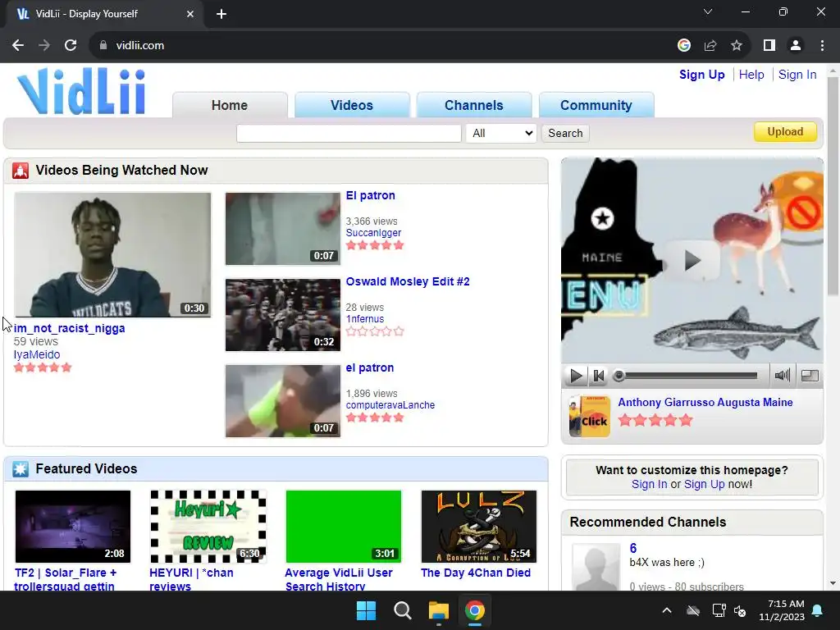Click the VidLii logo
The image size is (840, 630).
81,91
